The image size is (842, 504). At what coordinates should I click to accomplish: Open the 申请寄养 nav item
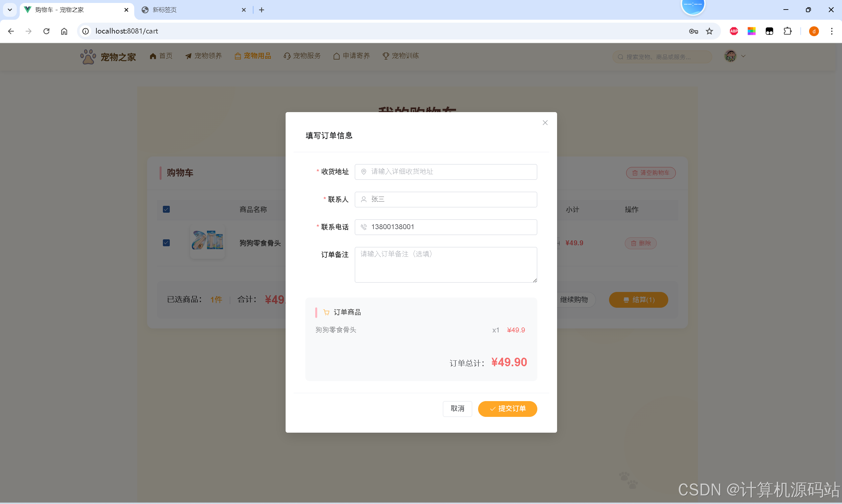click(351, 56)
